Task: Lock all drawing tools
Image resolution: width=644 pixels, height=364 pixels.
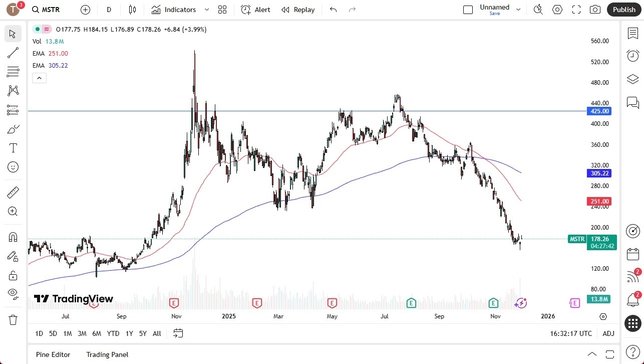Action: point(13,275)
